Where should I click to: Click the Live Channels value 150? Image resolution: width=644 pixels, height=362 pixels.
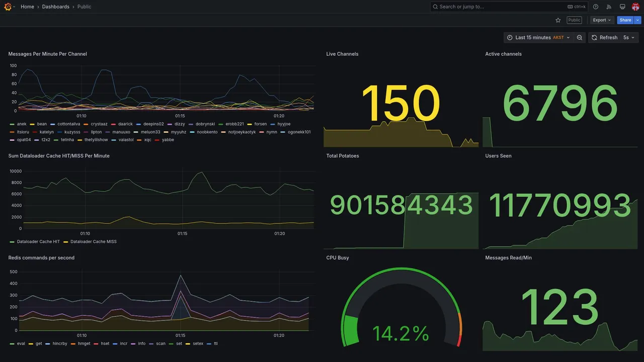tap(401, 103)
